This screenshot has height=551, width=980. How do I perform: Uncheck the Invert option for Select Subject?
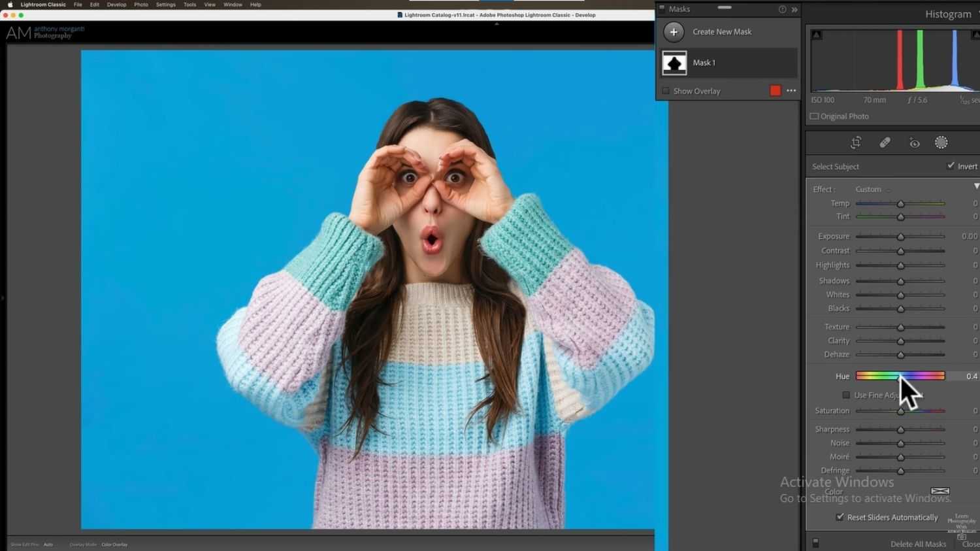tap(952, 165)
